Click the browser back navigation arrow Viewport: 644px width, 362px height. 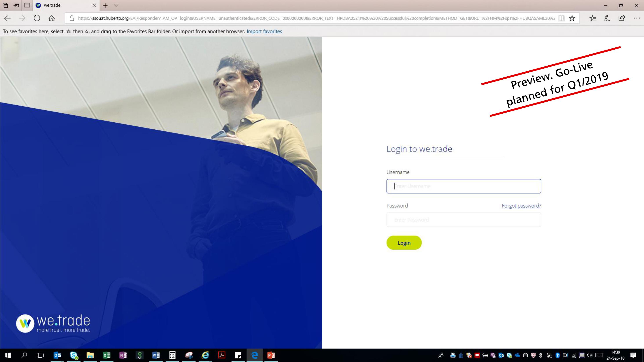click(7, 18)
